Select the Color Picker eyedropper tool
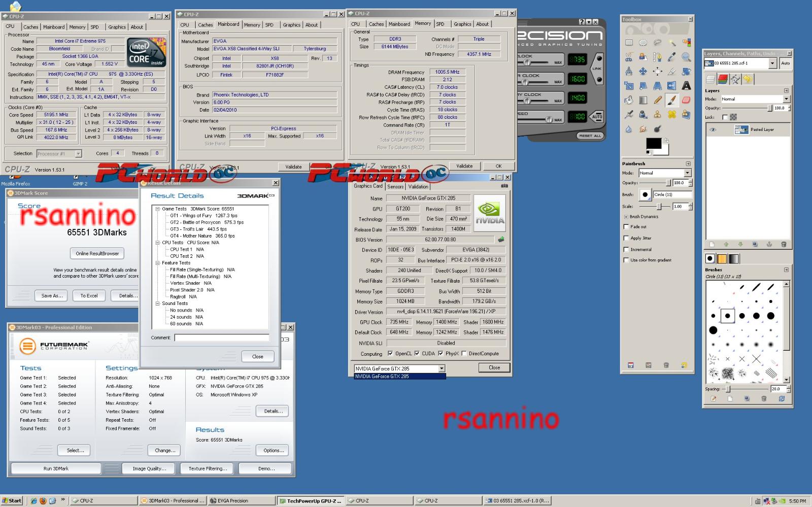Screen dimensions: 812x507 [x=672, y=57]
